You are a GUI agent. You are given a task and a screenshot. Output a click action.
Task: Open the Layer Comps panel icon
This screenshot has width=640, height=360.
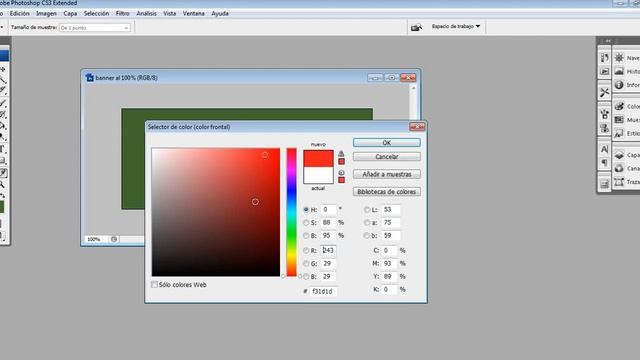pyautogui.click(x=604, y=184)
